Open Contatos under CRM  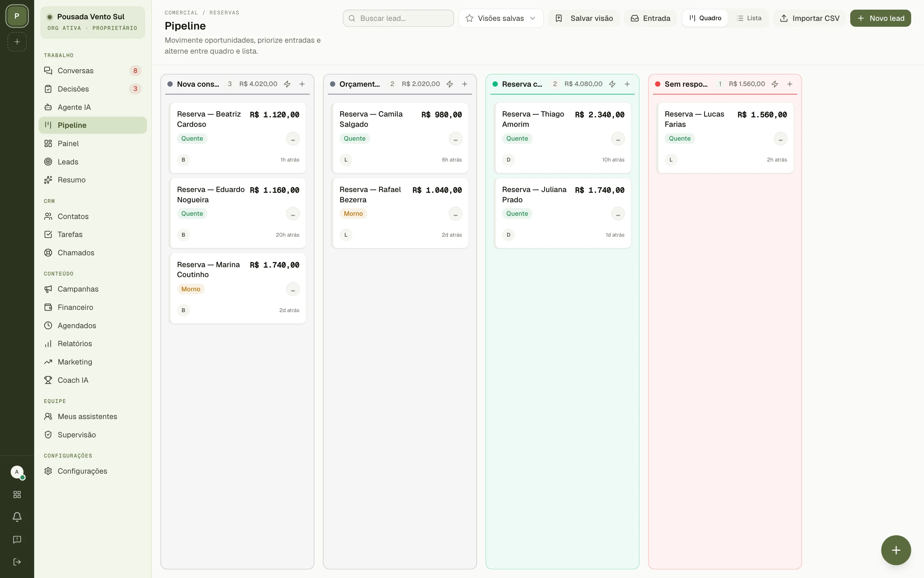coord(92,216)
